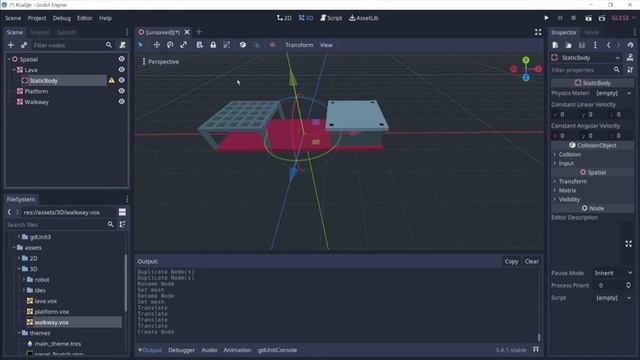
Task: Play custom scene icon
Action: tap(602, 18)
